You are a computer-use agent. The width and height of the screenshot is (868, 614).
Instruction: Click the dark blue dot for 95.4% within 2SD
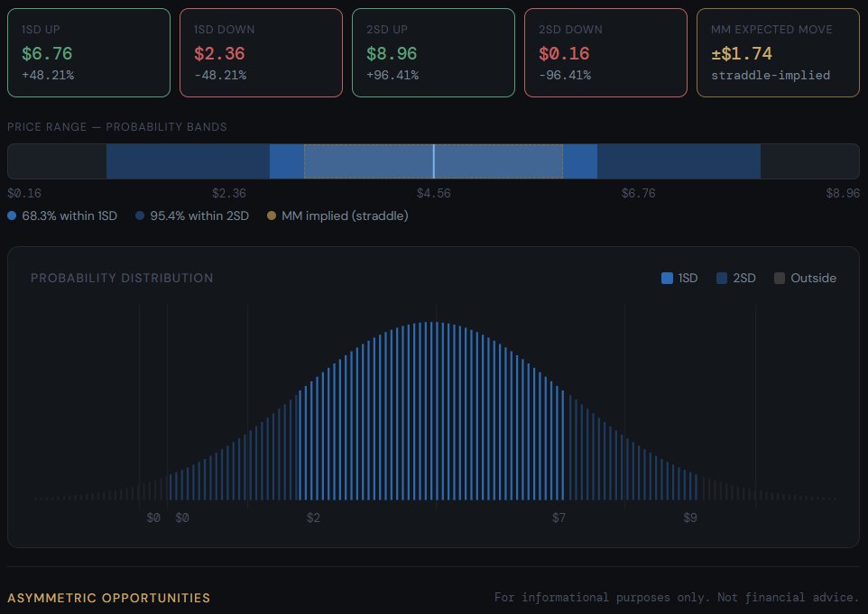(140, 215)
